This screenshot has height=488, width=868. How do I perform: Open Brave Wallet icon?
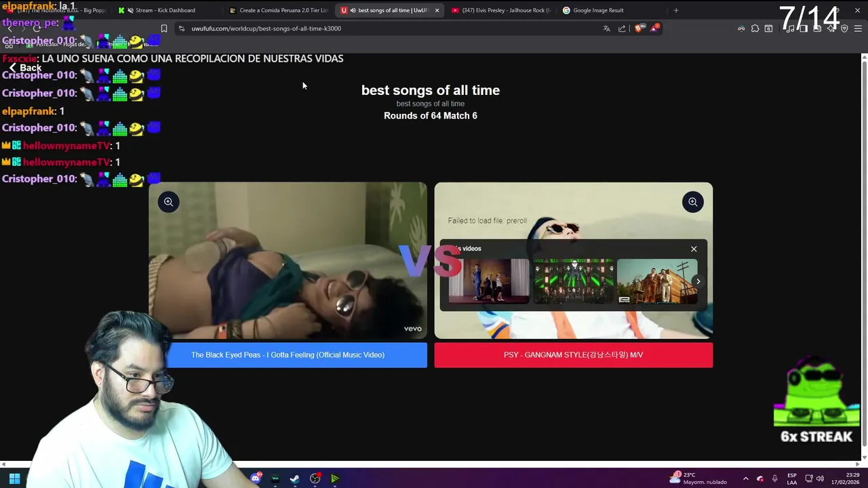pyautogui.click(x=817, y=28)
